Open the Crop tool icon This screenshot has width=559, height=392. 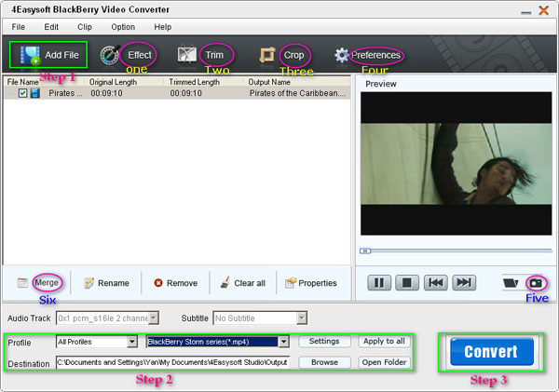[x=267, y=55]
